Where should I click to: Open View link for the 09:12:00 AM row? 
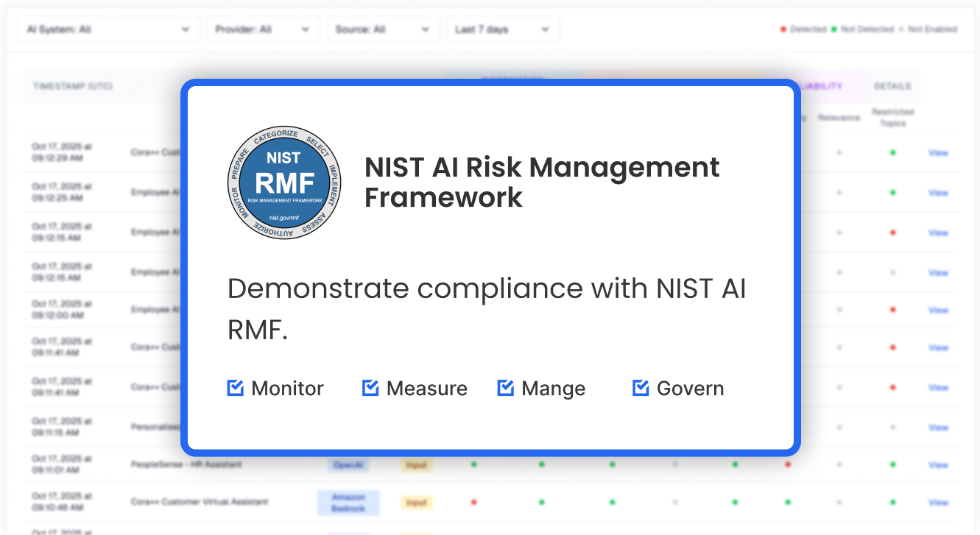pyautogui.click(x=938, y=310)
